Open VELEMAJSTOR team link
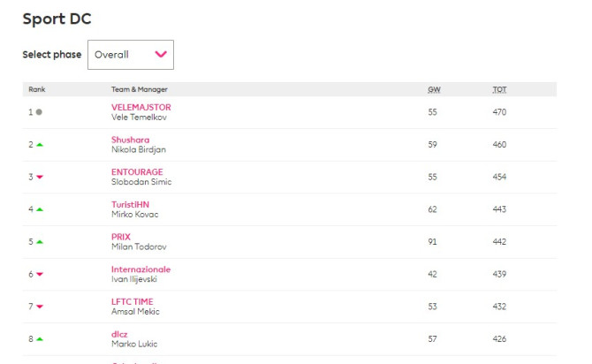The width and height of the screenshot is (592, 364). coord(140,107)
